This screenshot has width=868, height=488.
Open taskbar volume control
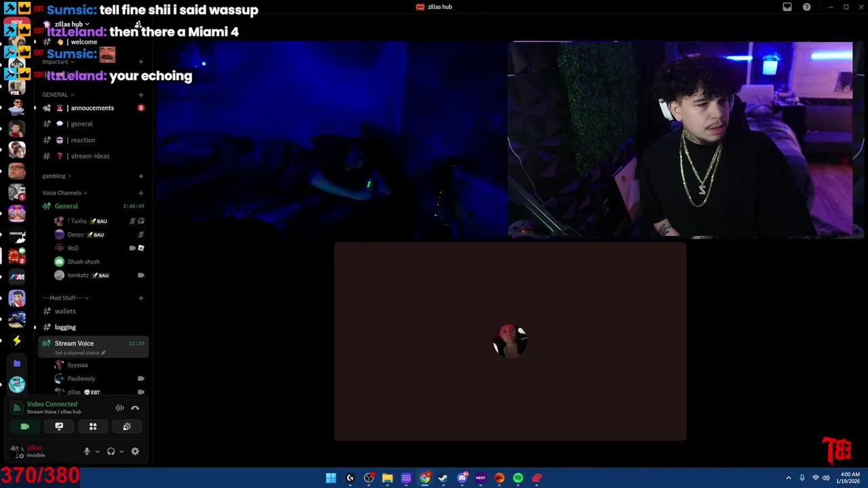(x=826, y=478)
